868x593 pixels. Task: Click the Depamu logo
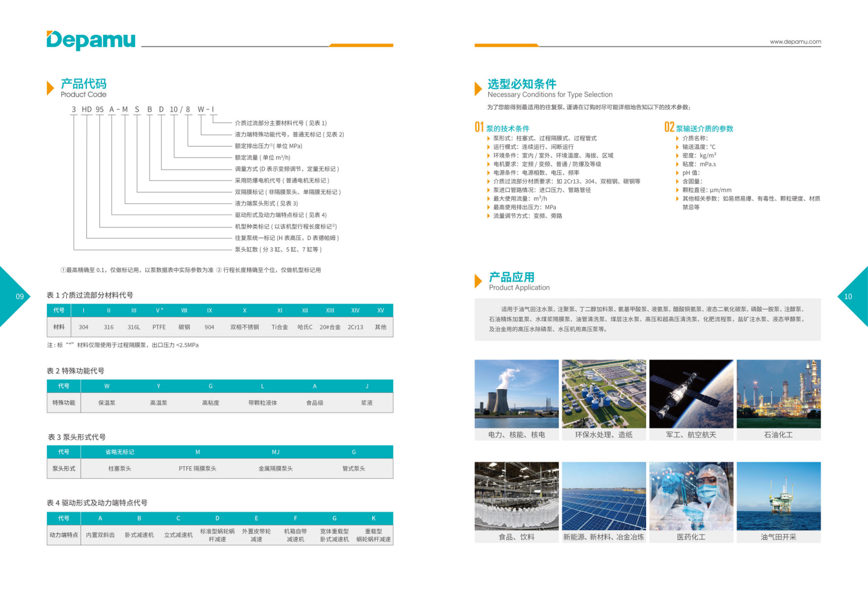click(x=91, y=40)
